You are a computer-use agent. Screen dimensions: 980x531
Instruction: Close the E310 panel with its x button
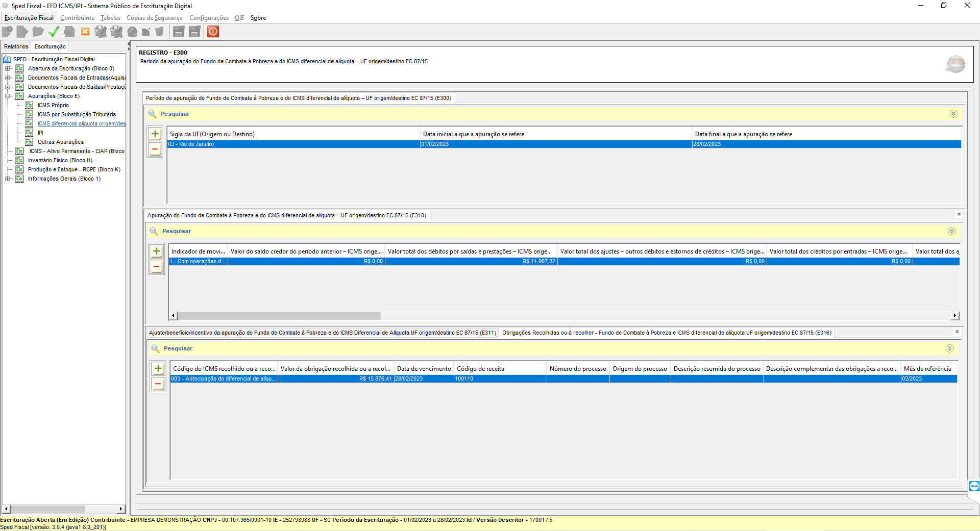coord(959,214)
